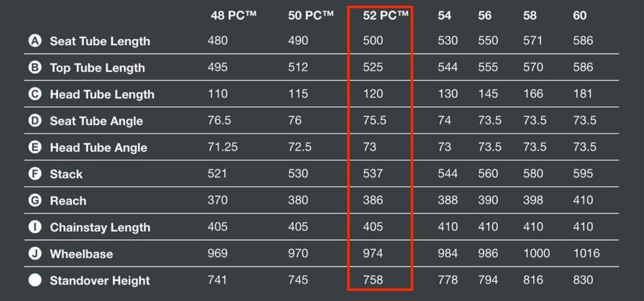
Task: Click the 386 Reach value in 52 column
Action: (373, 200)
